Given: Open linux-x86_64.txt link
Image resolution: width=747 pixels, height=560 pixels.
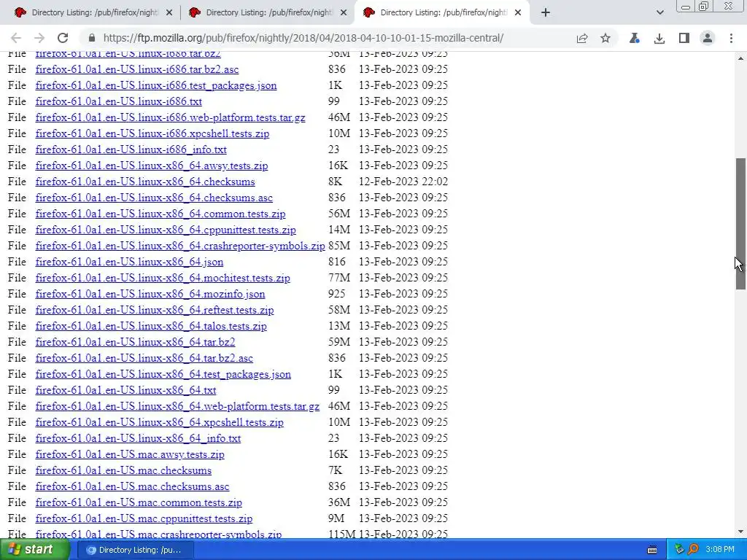Looking at the screenshot, I should 125,391.
